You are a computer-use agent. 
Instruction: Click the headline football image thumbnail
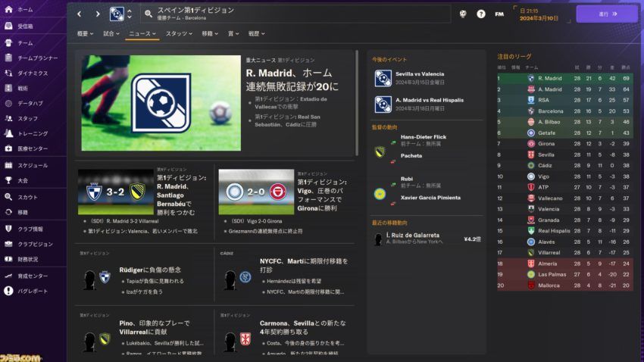(161, 103)
